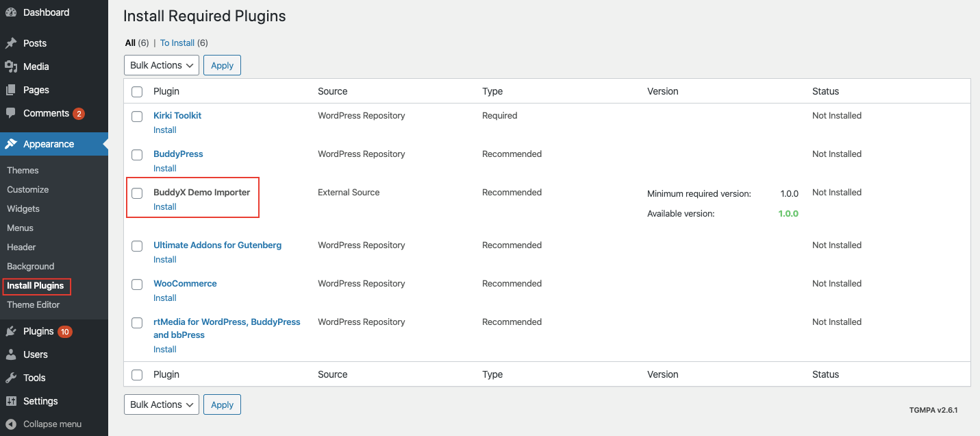Select the WooCommerce plugin checkbox
The height and width of the screenshot is (436, 980).
(x=137, y=284)
